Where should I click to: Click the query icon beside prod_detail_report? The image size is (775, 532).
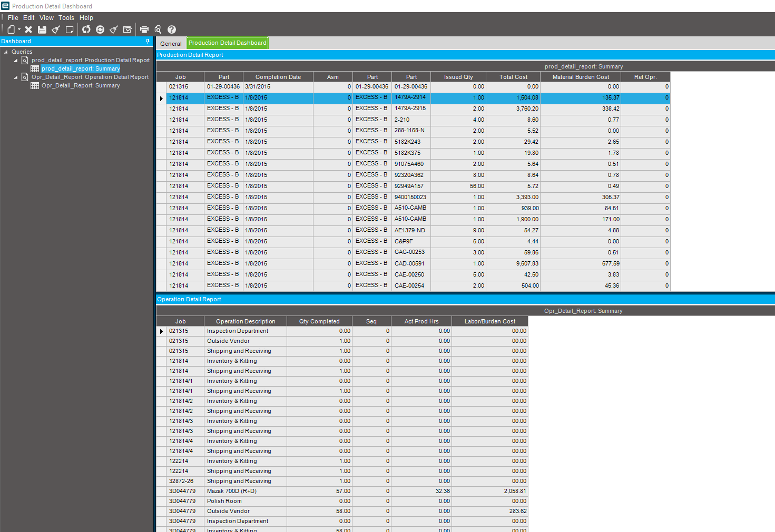pos(25,60)
